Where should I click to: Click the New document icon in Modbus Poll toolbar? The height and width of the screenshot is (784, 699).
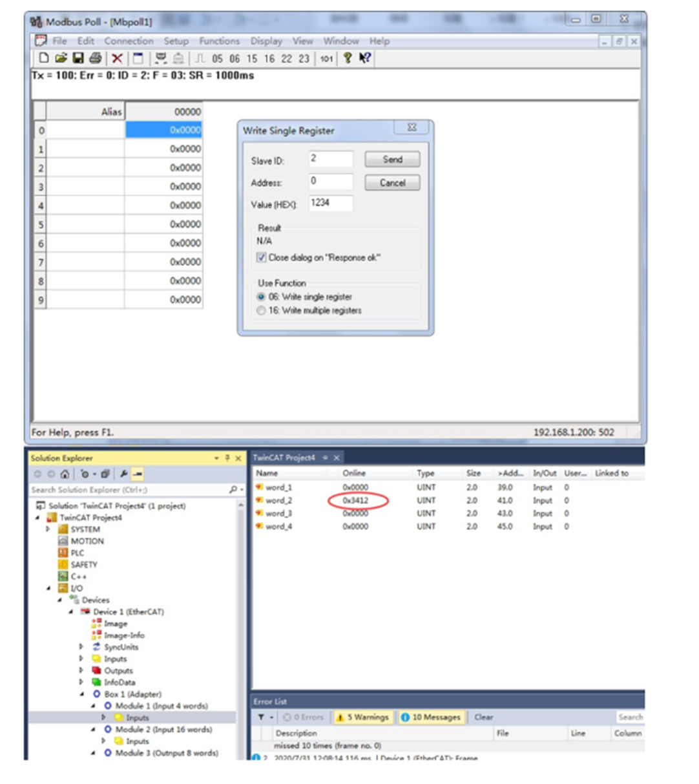click(44, 58)
